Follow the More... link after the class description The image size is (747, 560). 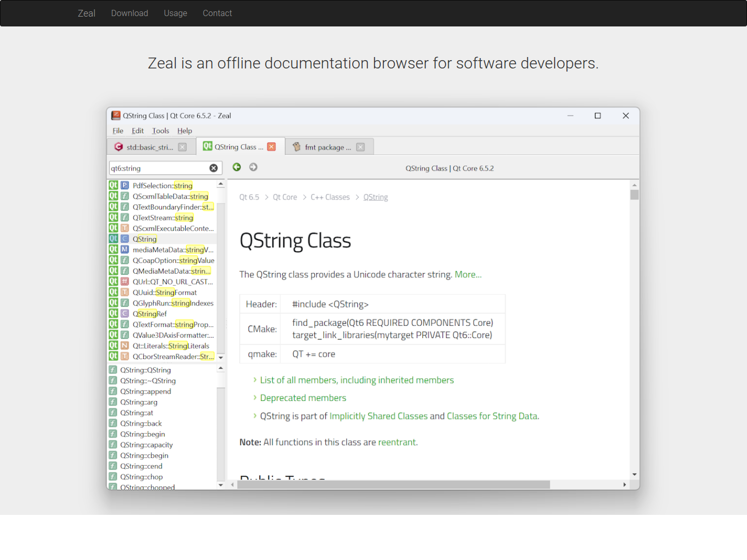click(x=468, y=274)
